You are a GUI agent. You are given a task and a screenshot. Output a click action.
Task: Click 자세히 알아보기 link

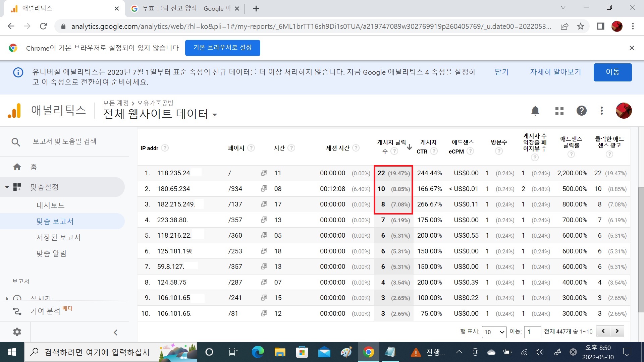coord(555,72)
